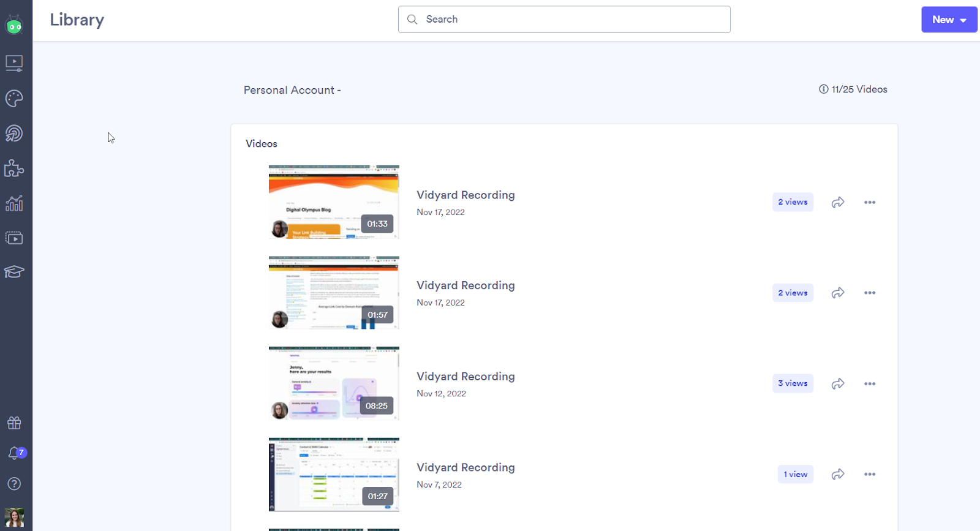This screenshot has height=531, width=980.
Task: Open the video Library sidebar icon
Action: 14,63
